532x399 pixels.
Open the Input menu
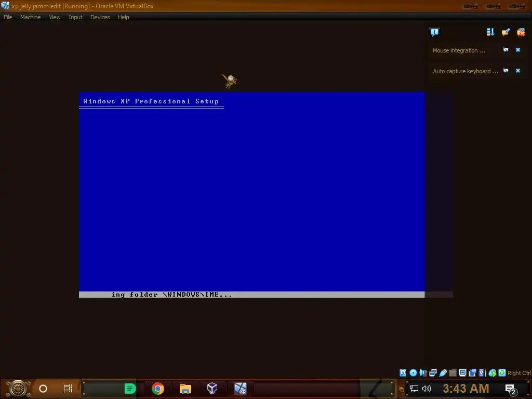click(x=75, y=17)
